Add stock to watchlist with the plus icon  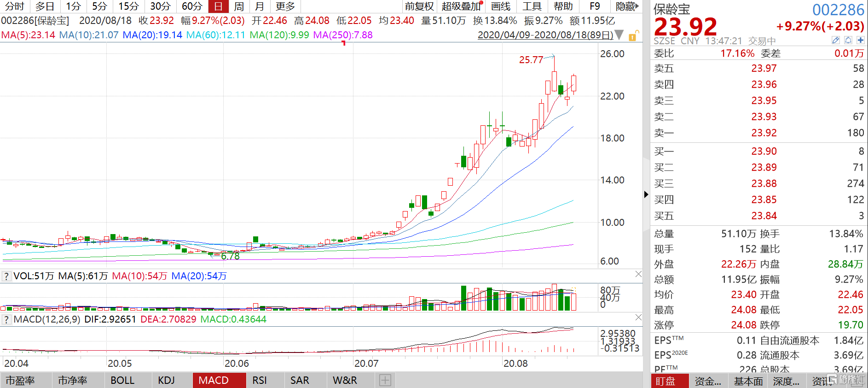tap(860, 41)
